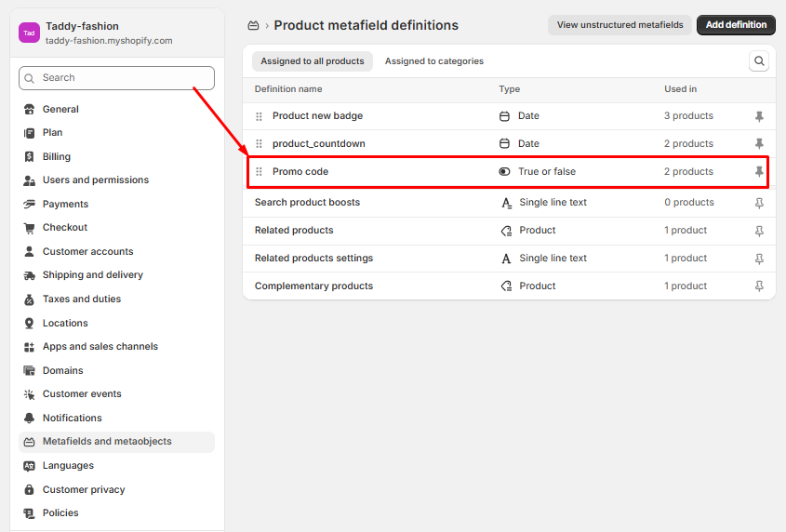
Task: Unpin the product_countdown metafield
Action: [x=759, y=144]
